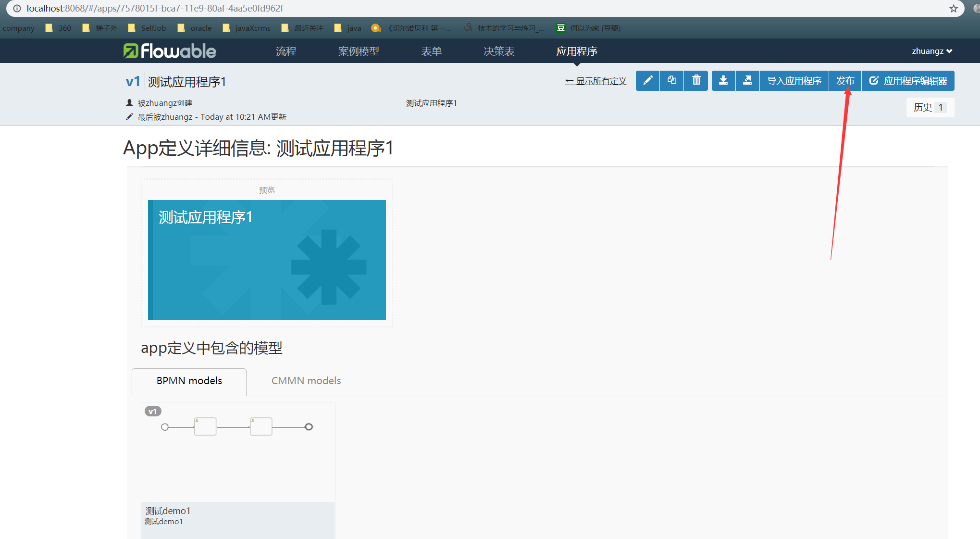Go to the 决策表 decision tables menu
The image size is (980, 539).
coord(499,51)
